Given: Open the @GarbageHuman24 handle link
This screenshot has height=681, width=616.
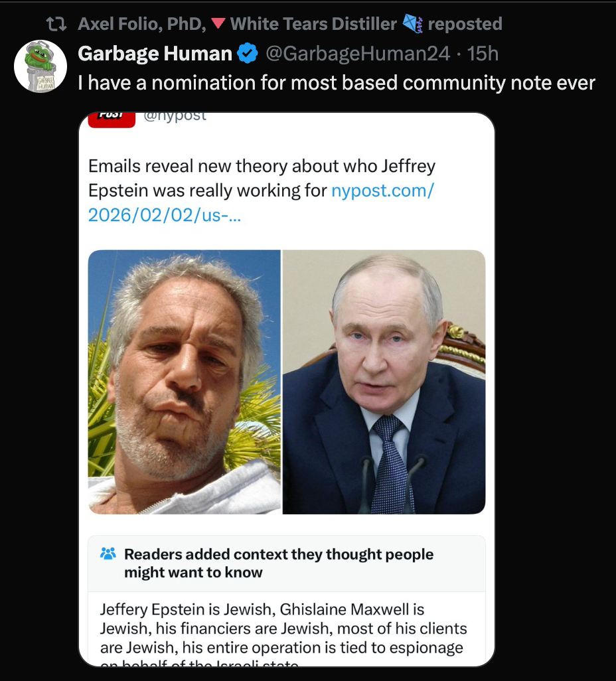Looking at the screenshot, I should point(358,54).
